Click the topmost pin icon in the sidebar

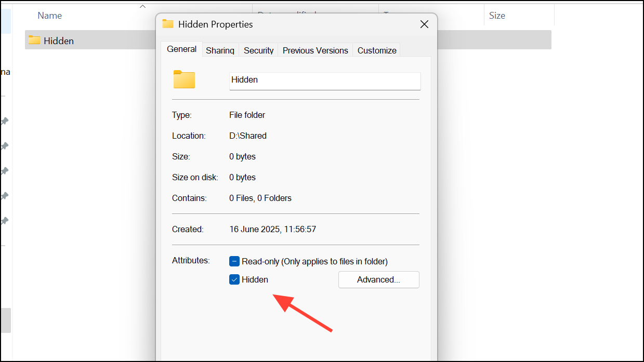tap(4, 121)
